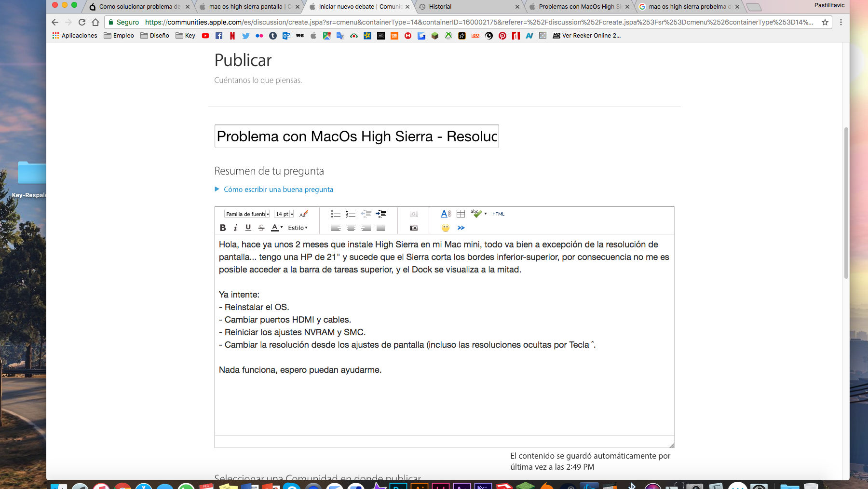868x489 pixels.
Task: Reload the current page
Action: click(x=82, y=22)
